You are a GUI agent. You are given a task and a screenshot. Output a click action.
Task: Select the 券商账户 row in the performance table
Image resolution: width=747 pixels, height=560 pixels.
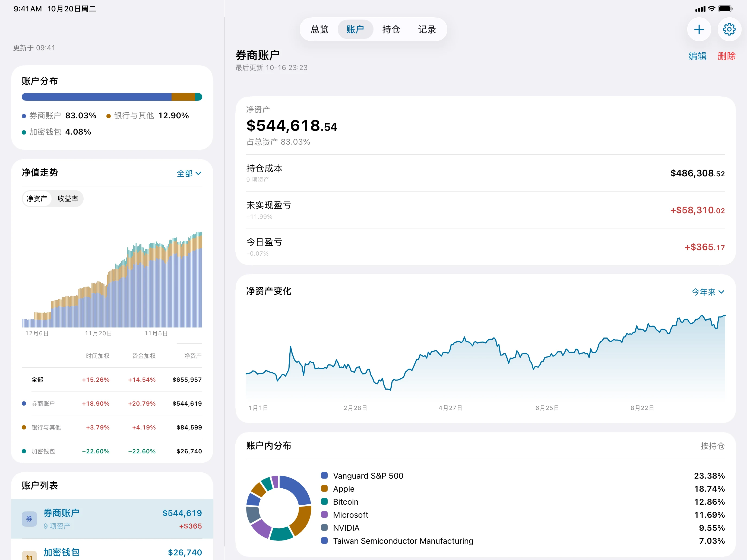coord(112,404)
